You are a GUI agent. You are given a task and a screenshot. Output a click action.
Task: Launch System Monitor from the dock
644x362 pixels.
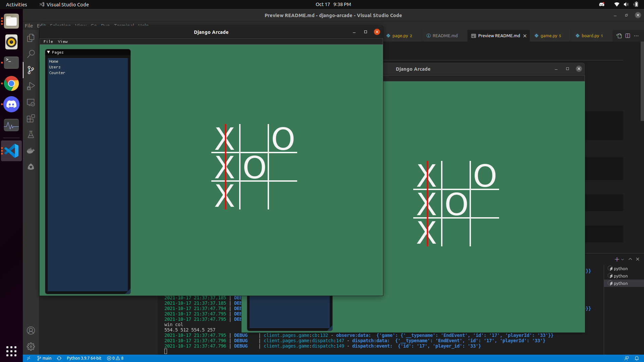coord(11,125)
